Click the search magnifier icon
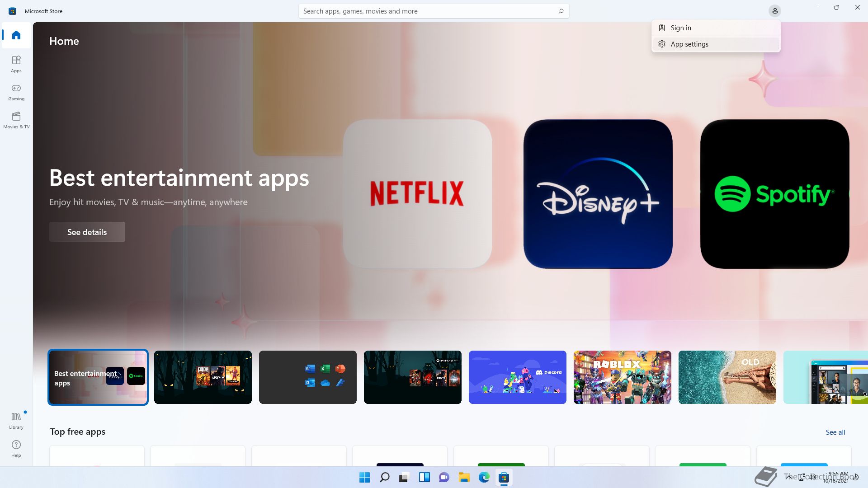Viewport: 868px width, 488px height. pos(561,11)
